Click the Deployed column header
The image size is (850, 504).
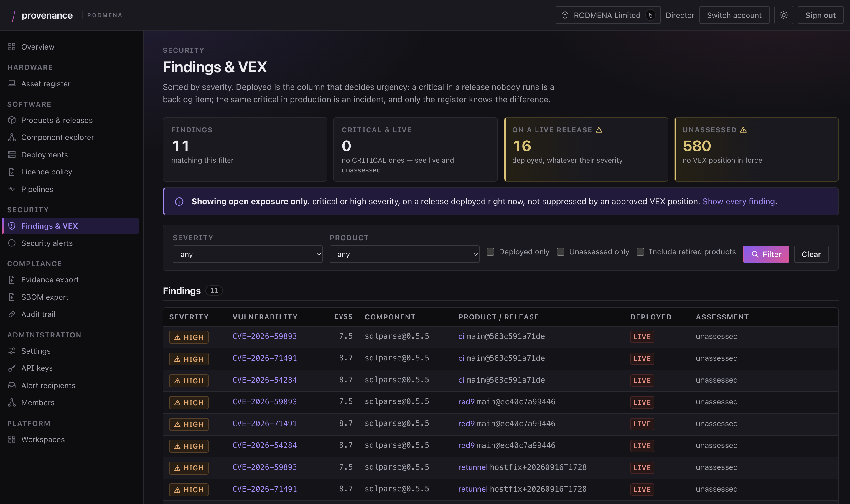[x=651, y=317]
